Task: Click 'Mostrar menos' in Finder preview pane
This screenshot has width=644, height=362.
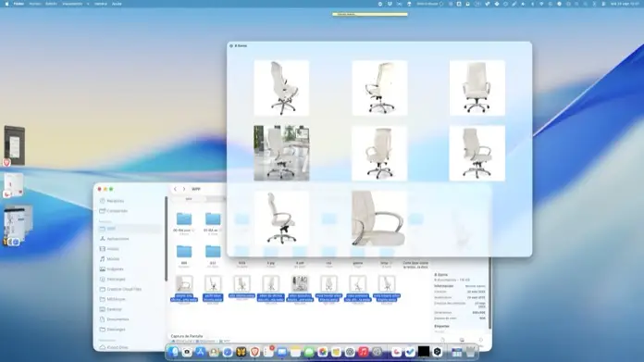Action: click(475, 286)
